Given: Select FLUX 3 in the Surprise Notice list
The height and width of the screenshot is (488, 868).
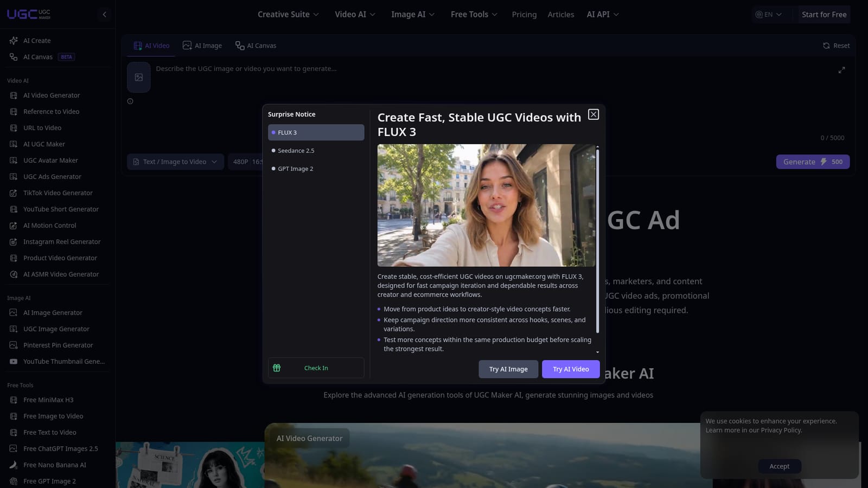Looking at the screenshot, I should (x=316, y=132).
